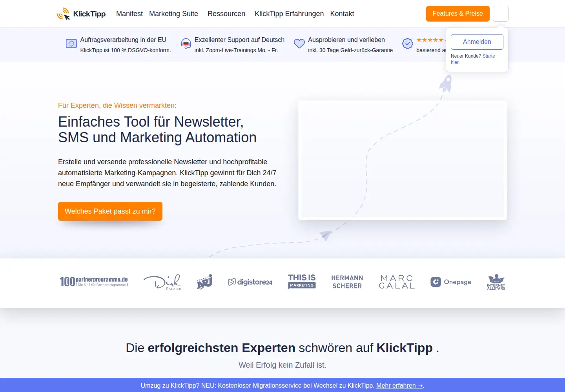Click the Features & Preise button
565x392 pixels.
click(x=457, y=14)
